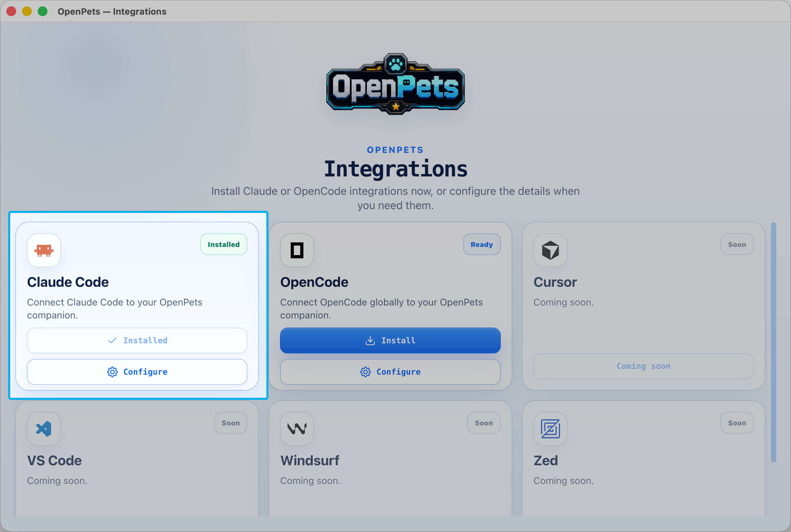791x532 pixels.
Task: Click checkmark icon in Claude Code Installed button
Action: pos(112,341)
